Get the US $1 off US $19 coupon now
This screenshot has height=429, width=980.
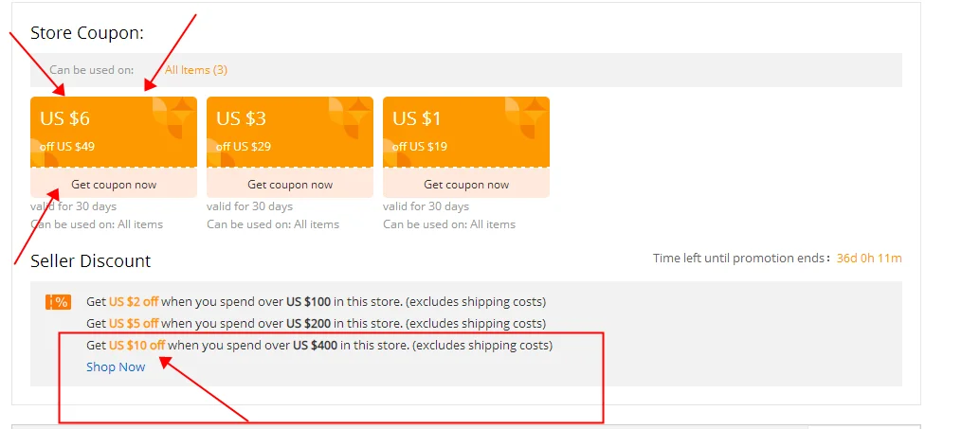pyautogui.click(x=466, y=185)
